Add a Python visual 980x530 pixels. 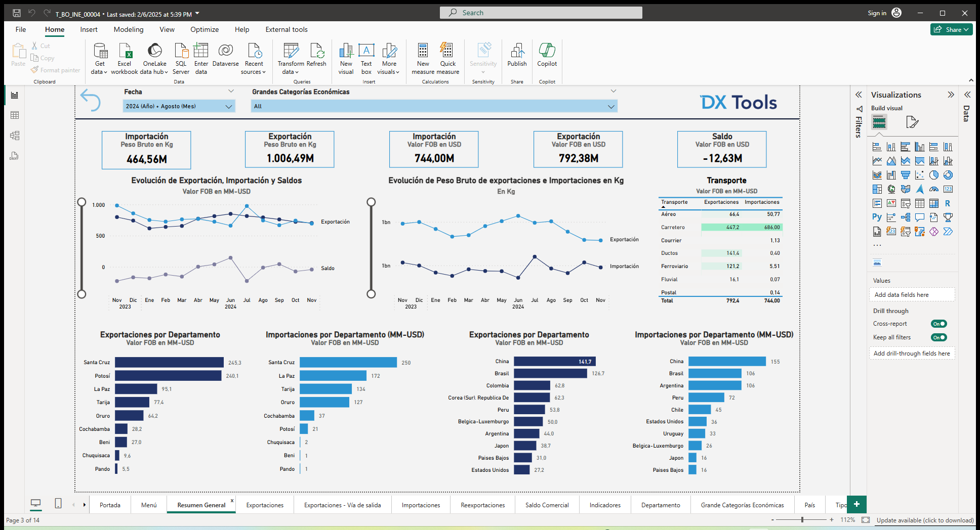[876, 217]
